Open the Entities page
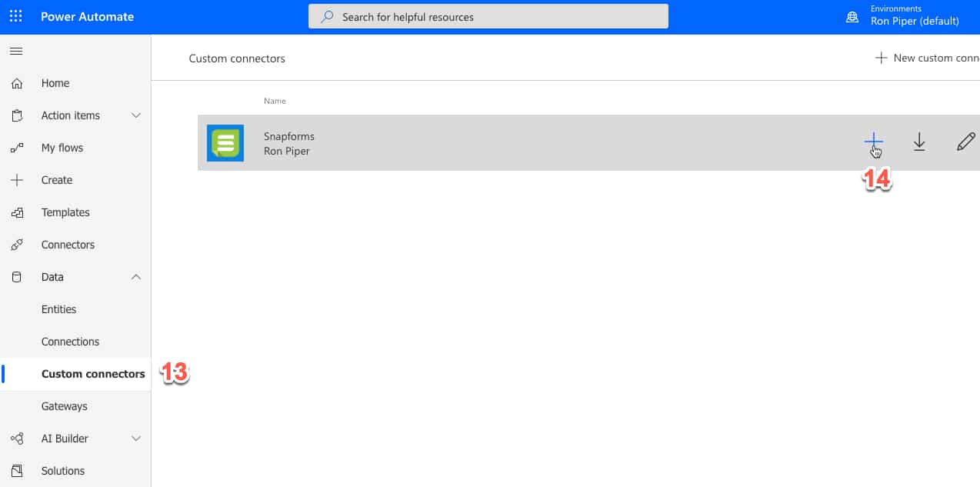This screenshot has height=487, width=980. 58,309
